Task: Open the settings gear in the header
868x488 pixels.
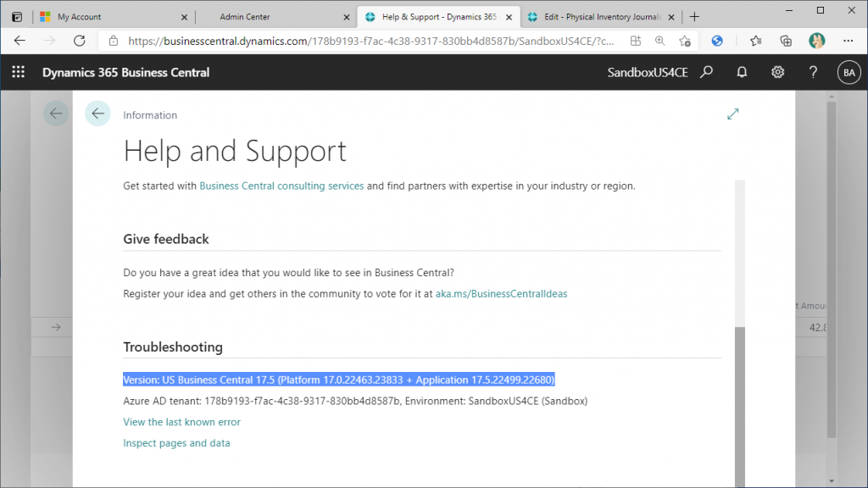Action: [x=778, y=72]
